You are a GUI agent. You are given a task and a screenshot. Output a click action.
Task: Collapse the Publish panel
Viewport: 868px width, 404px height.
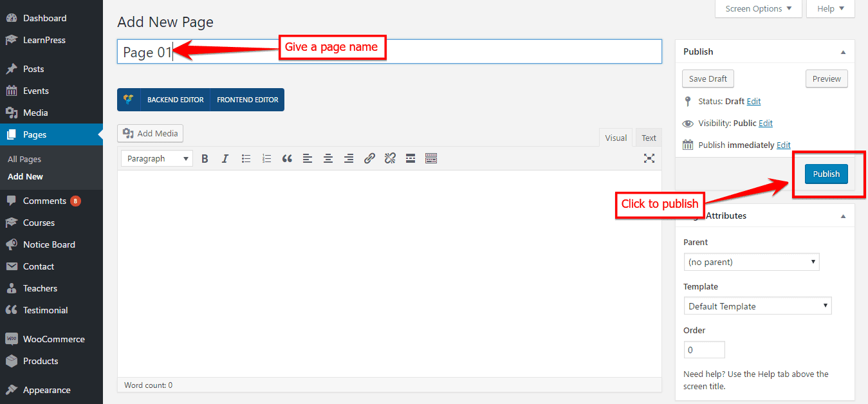coord(843,52)
